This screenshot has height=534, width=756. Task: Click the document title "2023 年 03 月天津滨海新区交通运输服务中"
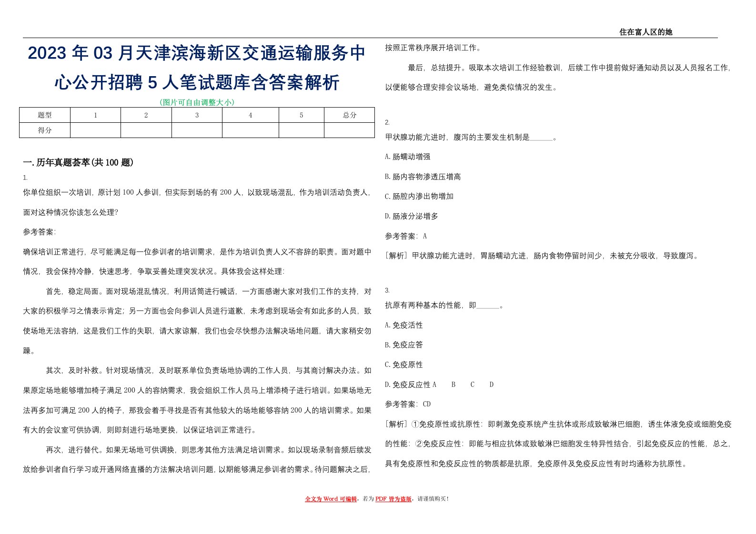point(197,53)
